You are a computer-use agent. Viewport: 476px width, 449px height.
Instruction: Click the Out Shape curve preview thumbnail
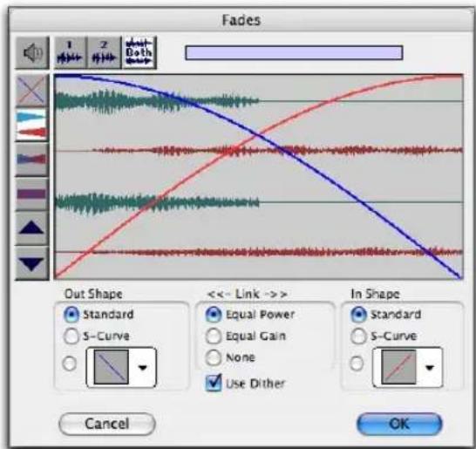[111, 367]
